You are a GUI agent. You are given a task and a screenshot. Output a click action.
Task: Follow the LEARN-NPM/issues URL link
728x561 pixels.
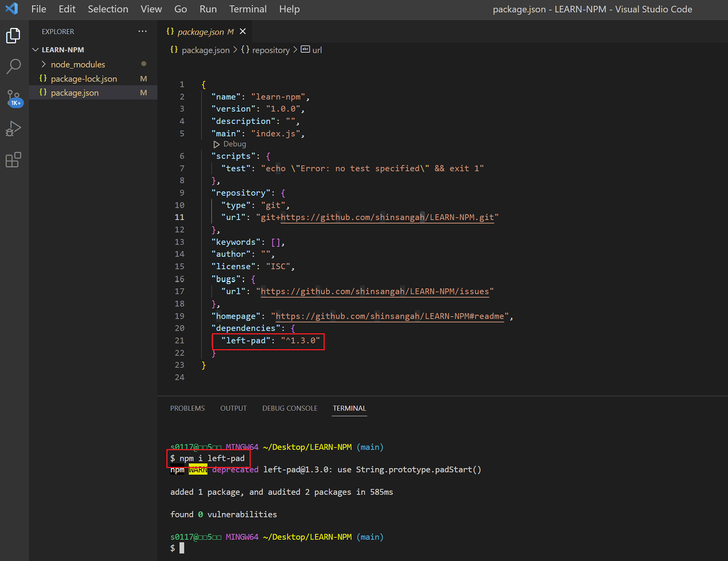375,291
